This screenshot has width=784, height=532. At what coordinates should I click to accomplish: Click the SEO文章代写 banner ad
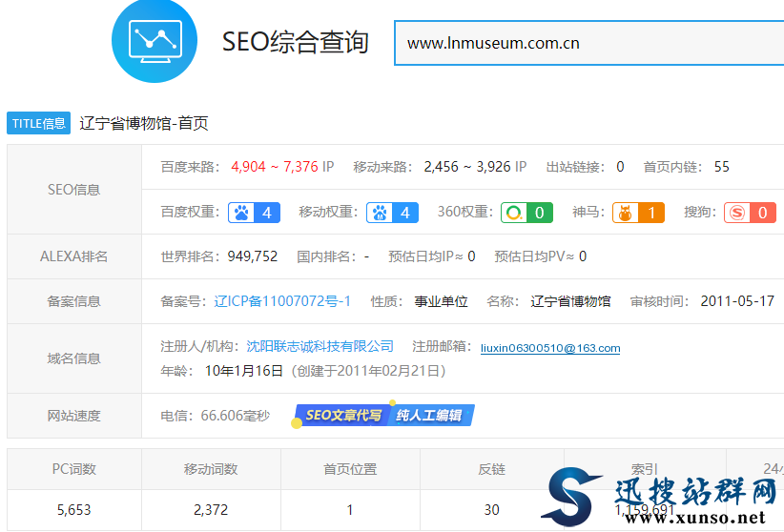point(383,415)
